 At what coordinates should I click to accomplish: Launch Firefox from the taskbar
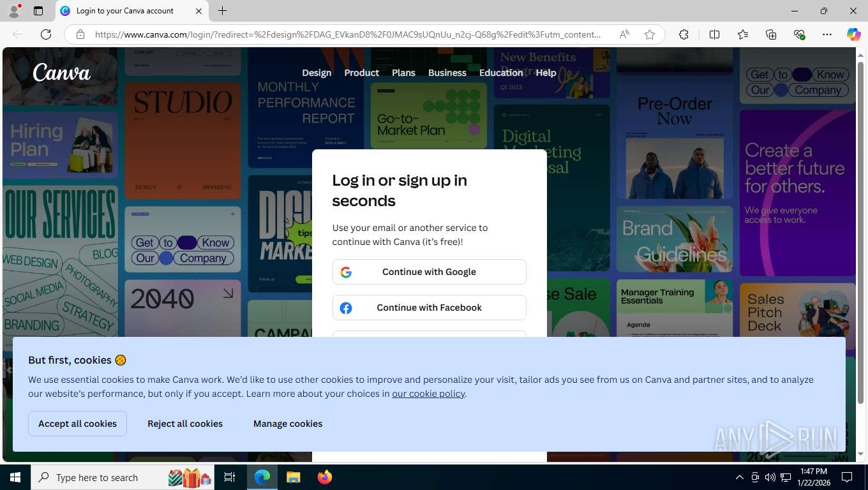325,477
